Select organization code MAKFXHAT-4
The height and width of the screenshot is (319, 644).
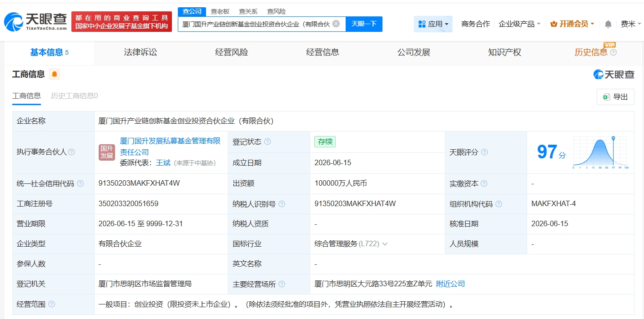point(553,204)
